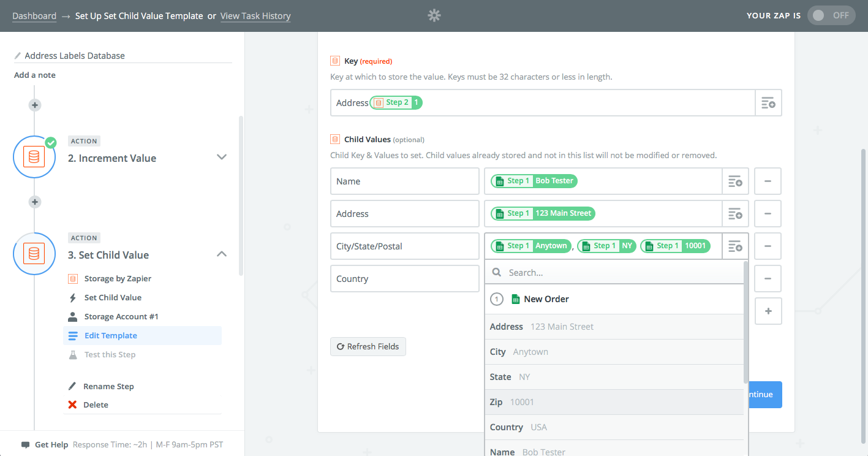
Task: Click Refresh Fields button
Action: (368, 347)
